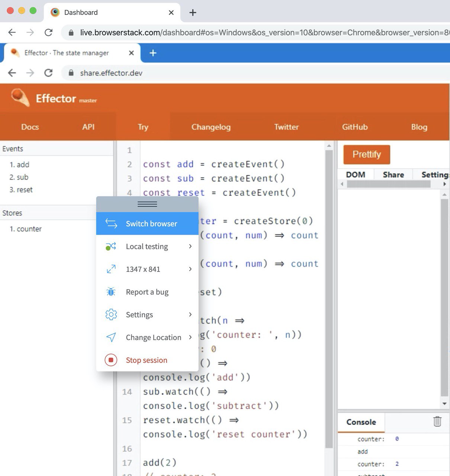Click the 'add(2)' code line

coord(160,462)
